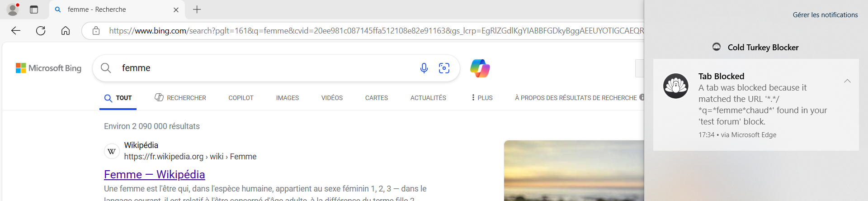
Task: Launch the Copilot colorful icon
Action: coord(480,68)
